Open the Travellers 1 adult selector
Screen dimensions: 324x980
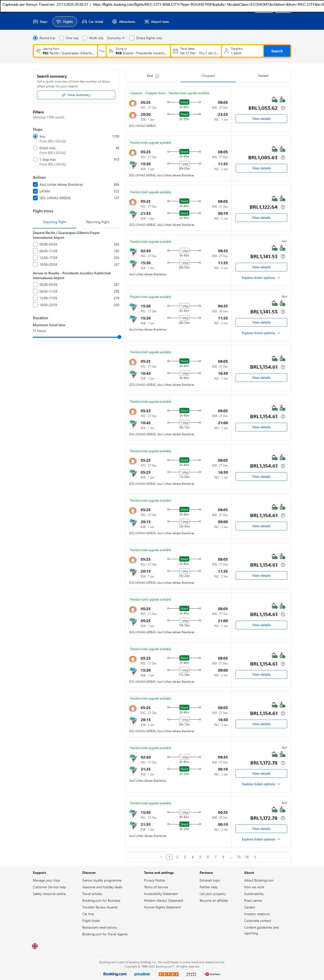[242, 51]
